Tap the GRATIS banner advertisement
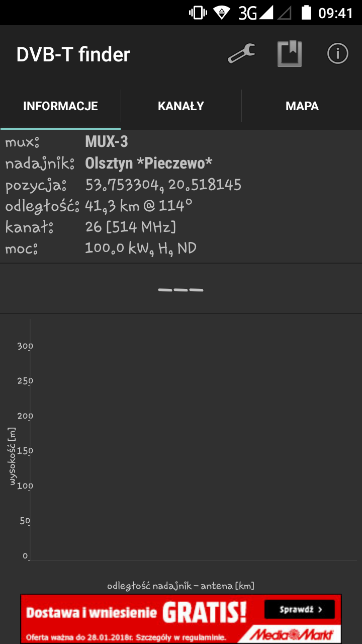The height and width of the screenshot is (644, 362). tap(181, 618)
